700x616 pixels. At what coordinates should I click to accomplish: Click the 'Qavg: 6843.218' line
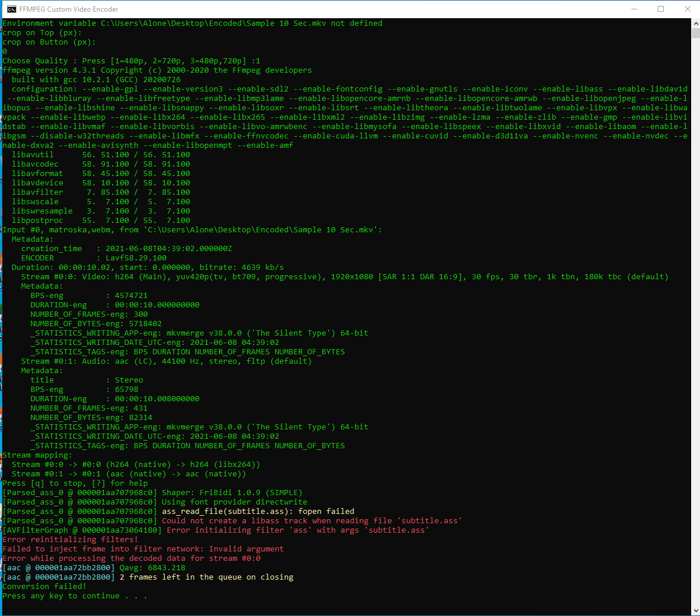point(94,567)
